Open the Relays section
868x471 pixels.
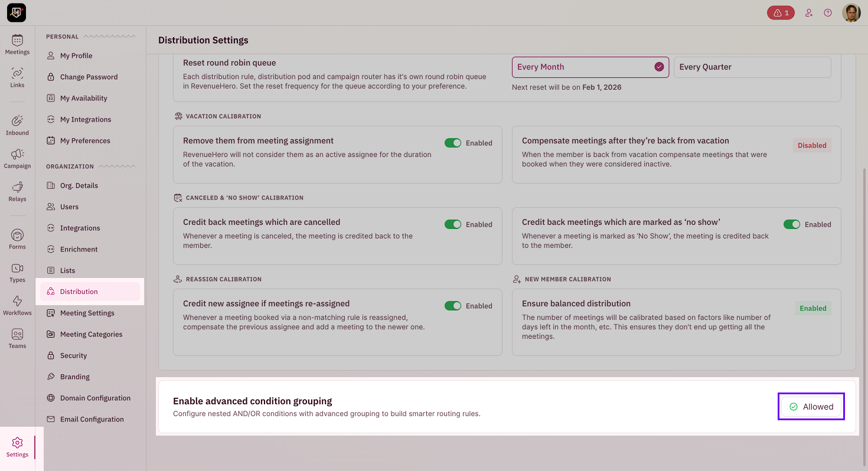(17, 191)
